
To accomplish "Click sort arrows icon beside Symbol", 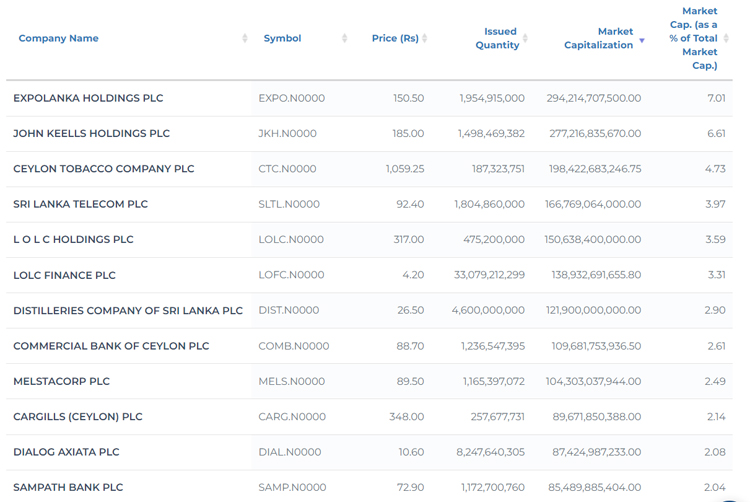I will (344, 38).
